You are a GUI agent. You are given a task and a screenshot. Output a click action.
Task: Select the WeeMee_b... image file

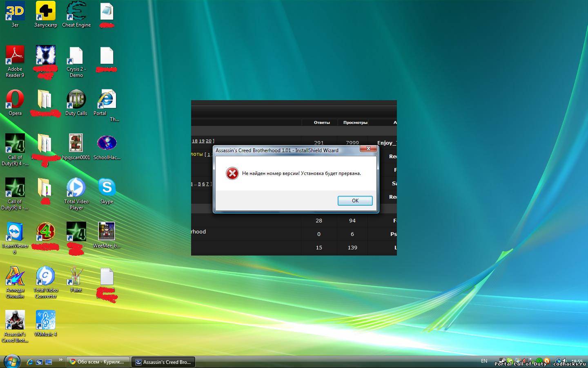(x=107, y=235)
